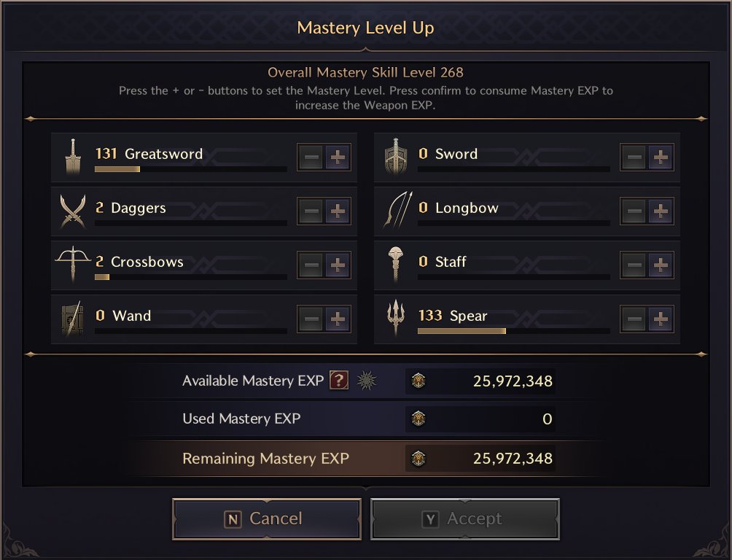This screenshot has width=732, height=560.
Task: Select the Crossbows weapon icon
Action: pos(73,264)
